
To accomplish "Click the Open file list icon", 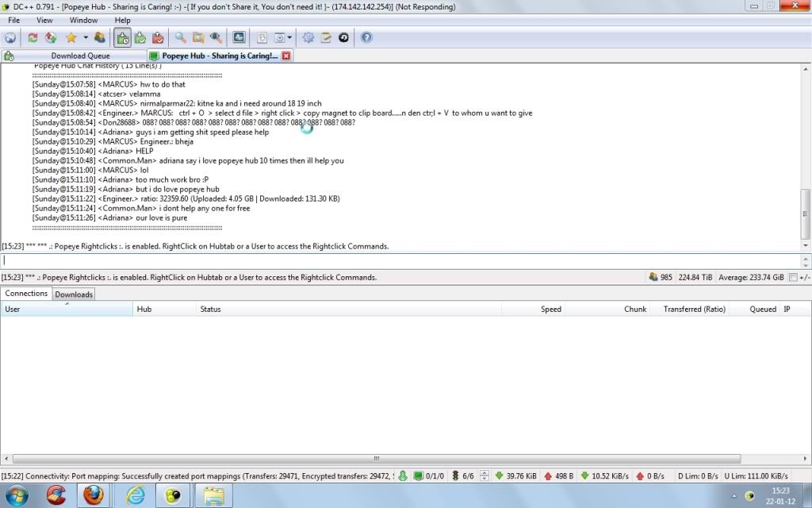I will click(262, 38).
